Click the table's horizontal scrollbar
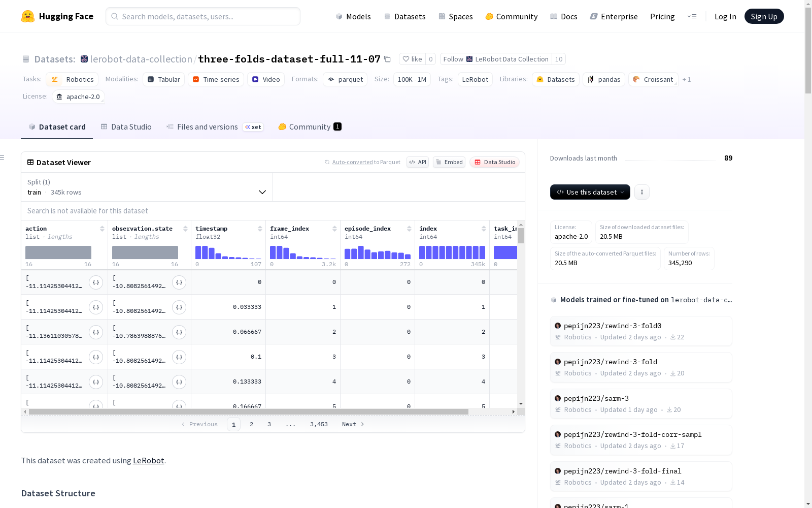Viewport: 812px width, 508px height. [249, 411]
